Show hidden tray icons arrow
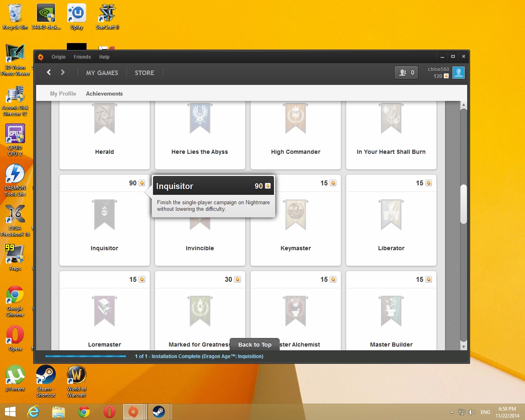 coord(452,412)
